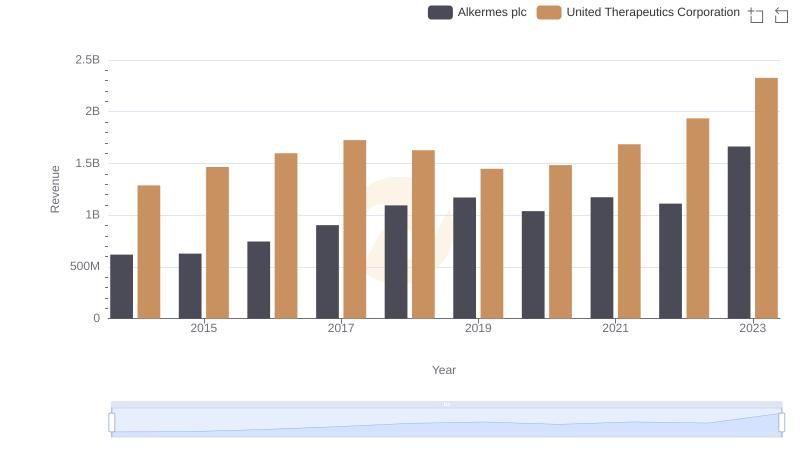Viewport: 800px width, 461px height.
Task: Click Alkermes 2021 bar
Action: click(602, 258)
